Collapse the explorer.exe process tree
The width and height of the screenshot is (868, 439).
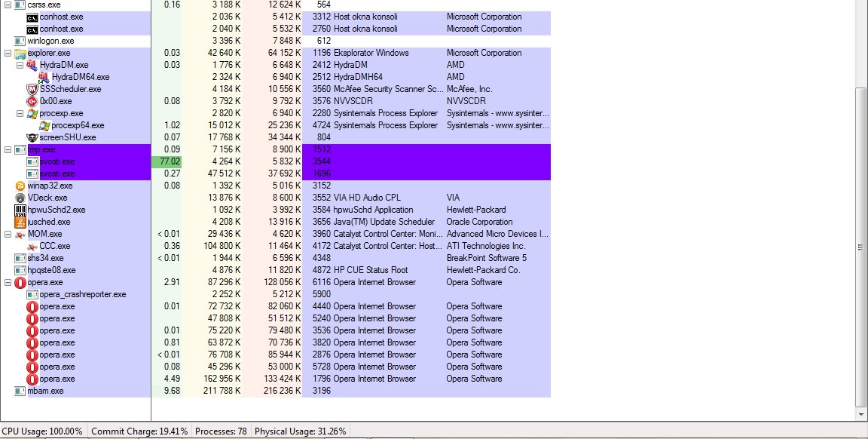click(8, 54)
